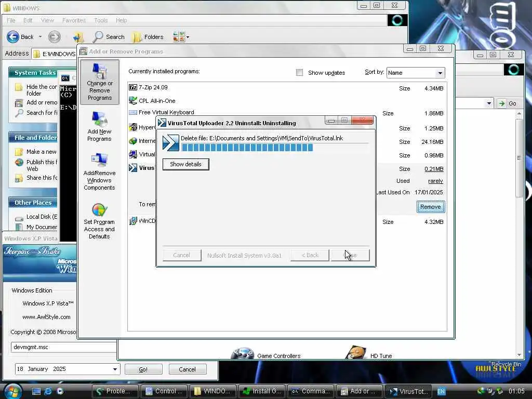This screenshot has height=399, width=532.
Task: Select the 7-Zip 24.09 program icon
Action: (x=132, y=87)
